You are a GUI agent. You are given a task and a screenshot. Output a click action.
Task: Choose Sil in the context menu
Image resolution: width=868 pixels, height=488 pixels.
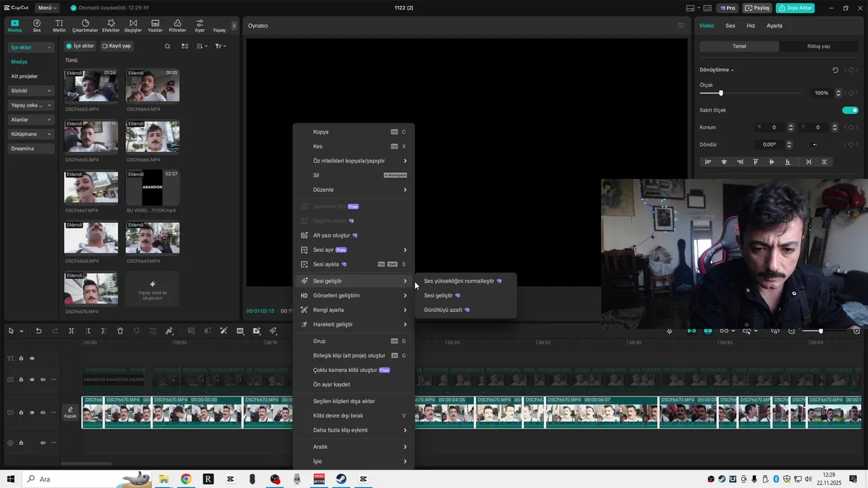tap(353, 175)
